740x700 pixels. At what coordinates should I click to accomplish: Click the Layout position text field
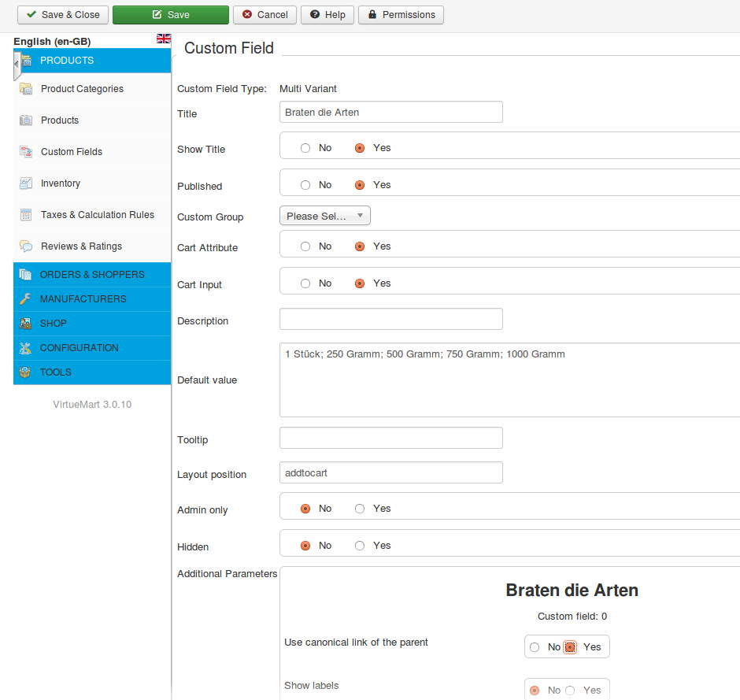tap(390, 473)
